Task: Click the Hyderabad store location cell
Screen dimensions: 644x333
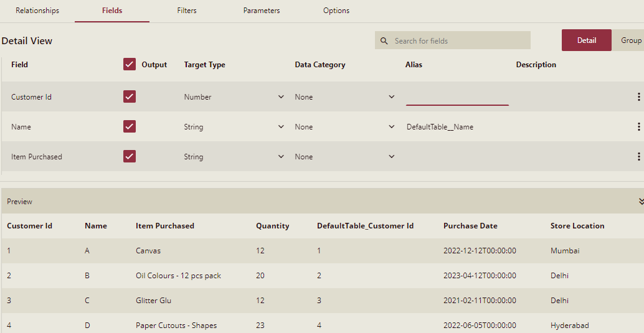Action: (570, 325)
